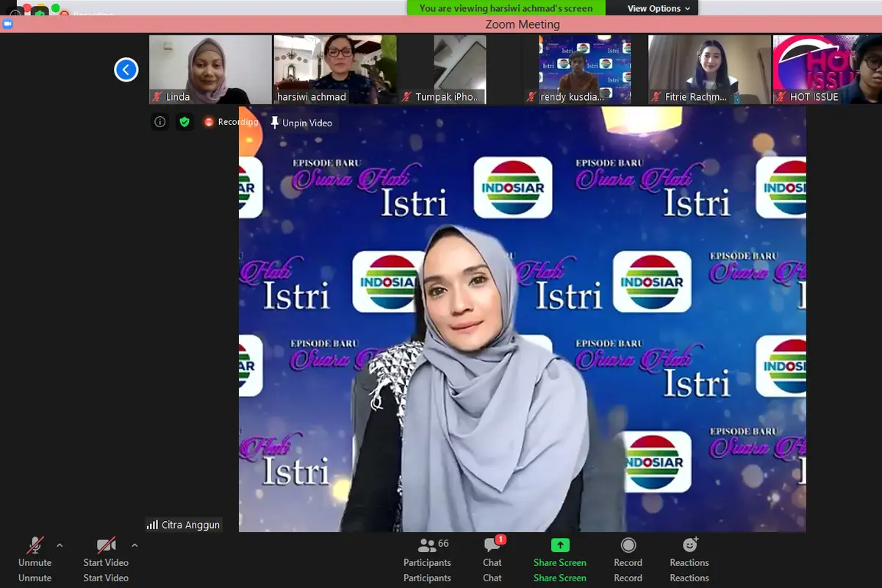
Task: Click the signal strength icon beside Citra Anggun
Action: click(x=152, y=525)
